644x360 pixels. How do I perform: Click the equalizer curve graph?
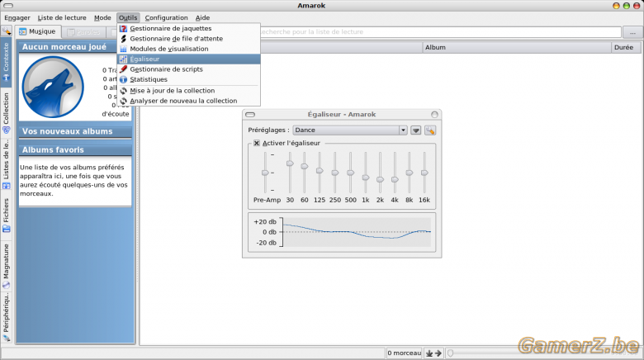[357, 232]
